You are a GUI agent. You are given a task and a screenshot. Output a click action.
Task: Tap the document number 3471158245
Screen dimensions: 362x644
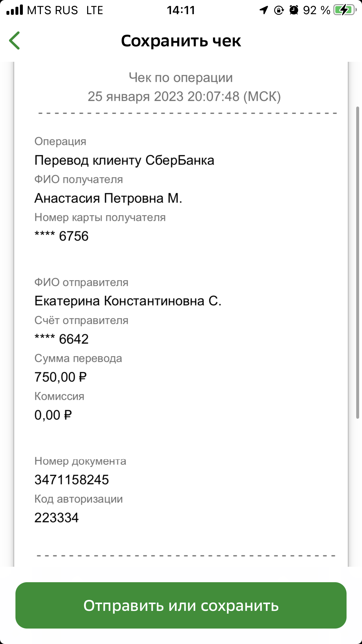pyautogui.click(x=72, y=480)
